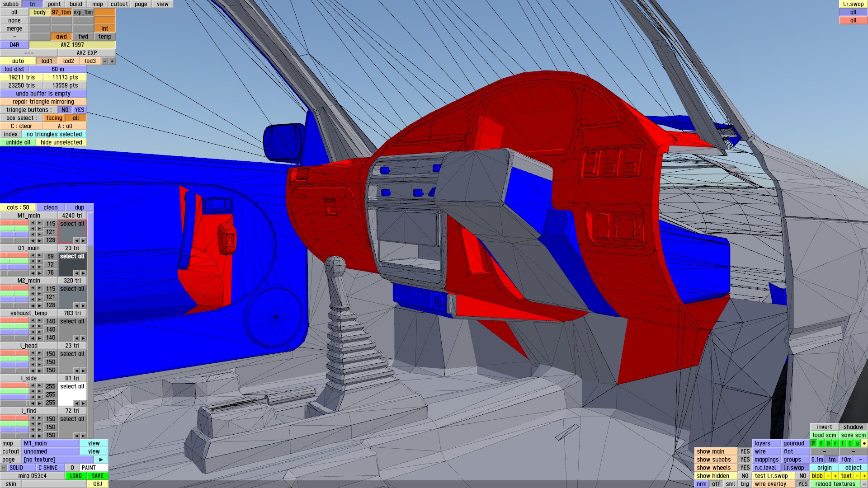The width and height of the screenshot is (868, 488).
Task: Click reload textures button
Action: (835, 484)
